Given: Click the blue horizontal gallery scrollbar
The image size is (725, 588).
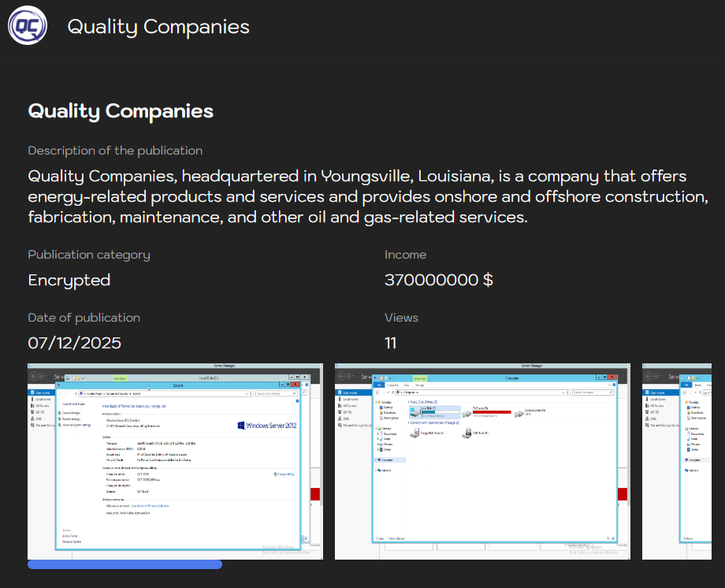Looking at the screenshot, I should [x=125, y=564].
